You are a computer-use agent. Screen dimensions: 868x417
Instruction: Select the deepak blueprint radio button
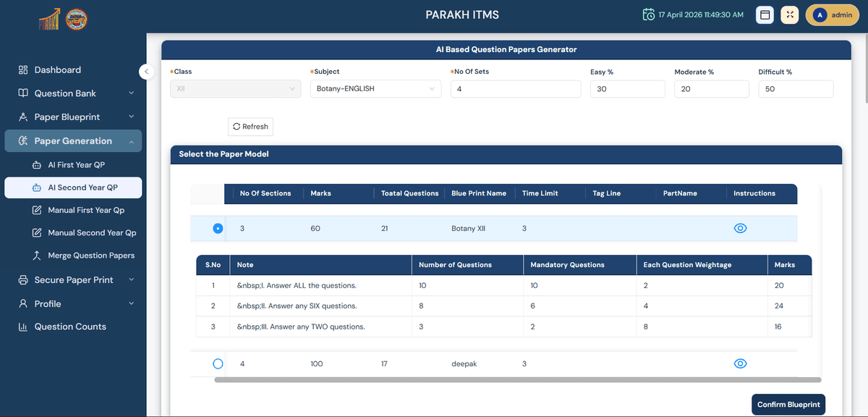click(218, 364)
